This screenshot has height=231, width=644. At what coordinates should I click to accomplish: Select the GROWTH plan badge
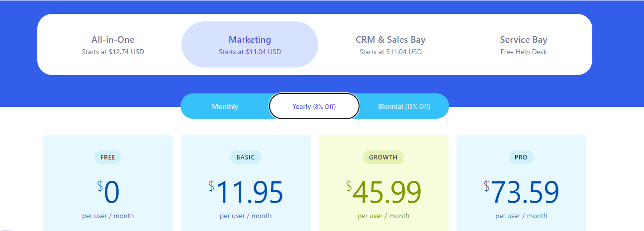coord(383,157)
